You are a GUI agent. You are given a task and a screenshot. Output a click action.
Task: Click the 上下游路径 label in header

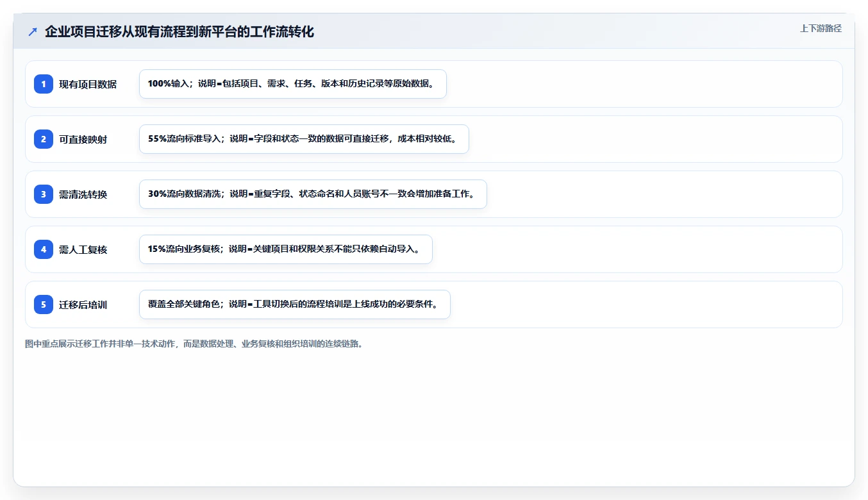point(821,28)
